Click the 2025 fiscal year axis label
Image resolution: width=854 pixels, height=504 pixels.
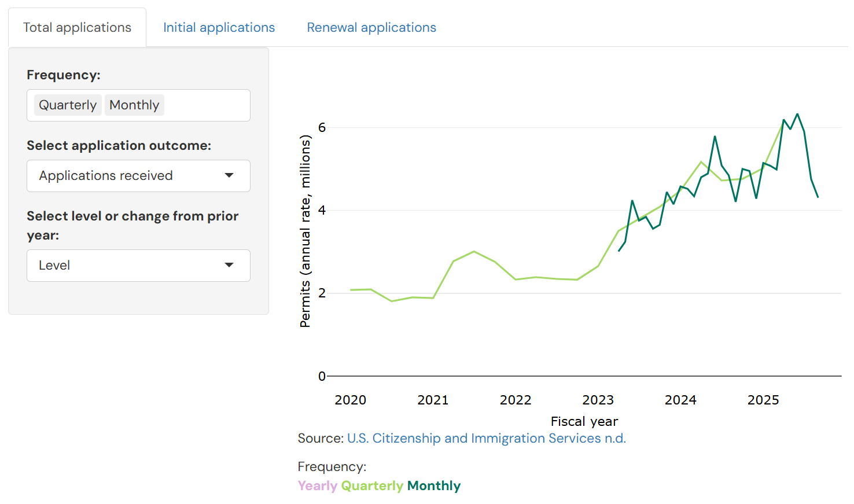click(763, 400)
